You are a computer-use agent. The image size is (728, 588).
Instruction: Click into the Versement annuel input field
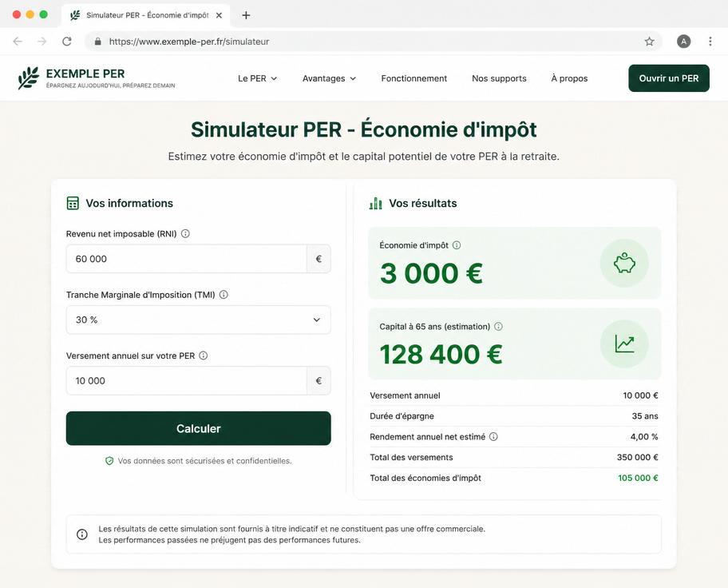point(187,381)
